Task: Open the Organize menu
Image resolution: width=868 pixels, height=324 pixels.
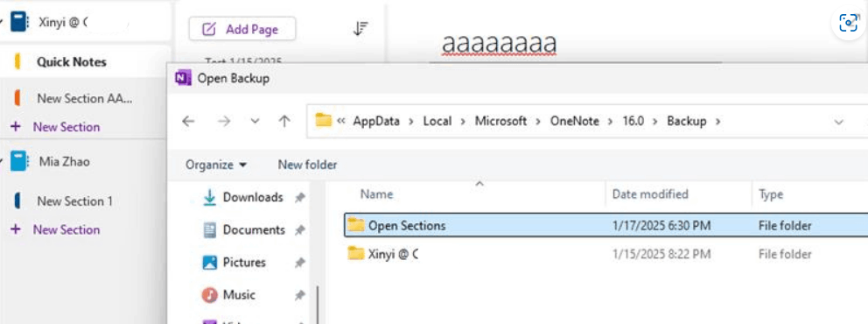Action: (216, 165)
